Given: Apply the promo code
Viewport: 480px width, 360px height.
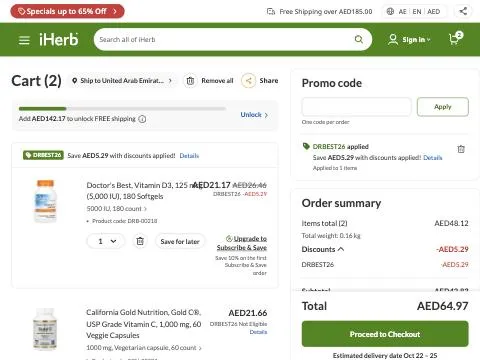Looking at the screenshot, I should (443, 107).
